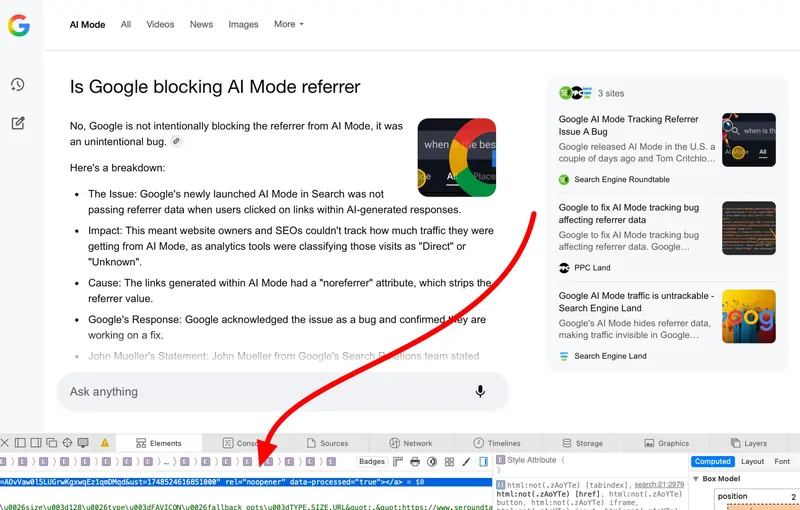Click the 'Style Attribute' rule header

(x=531, y=460)
